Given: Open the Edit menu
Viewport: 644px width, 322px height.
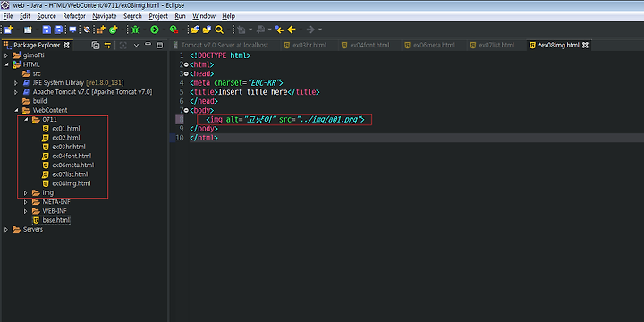Looking at the screenshot, I should (25, 16).
